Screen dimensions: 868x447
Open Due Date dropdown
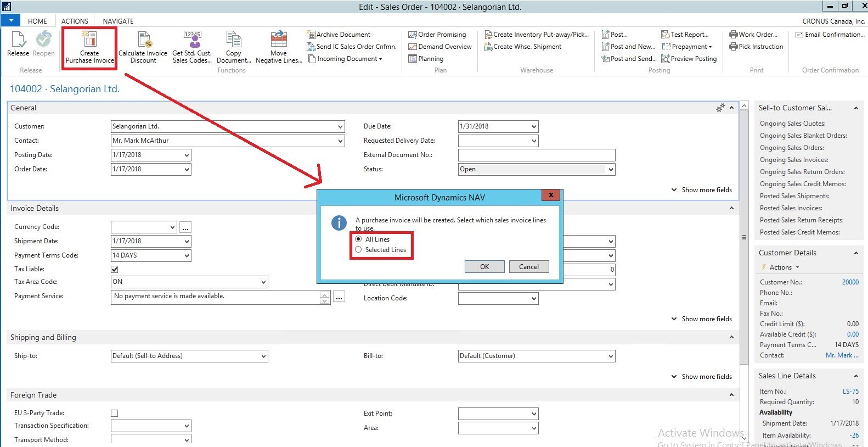tap(534, 126)
